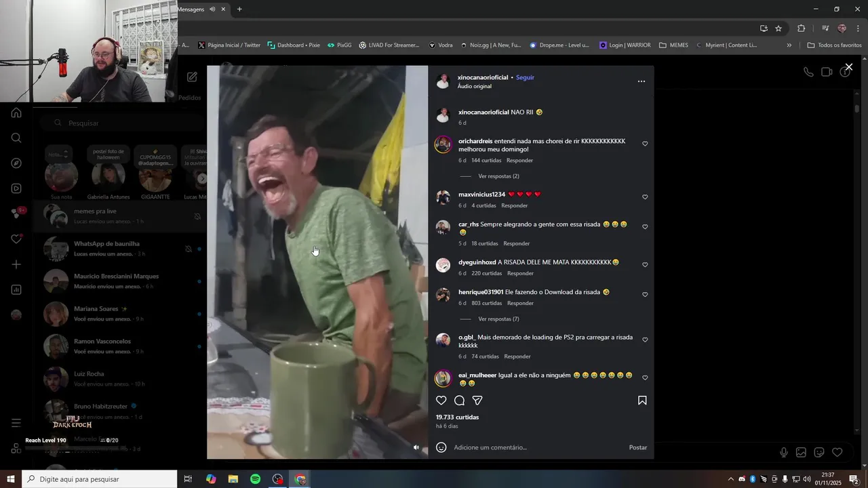Open Explore compass icon in sidebar
This screenshot has width=868, height=488.
pos(16,163)
